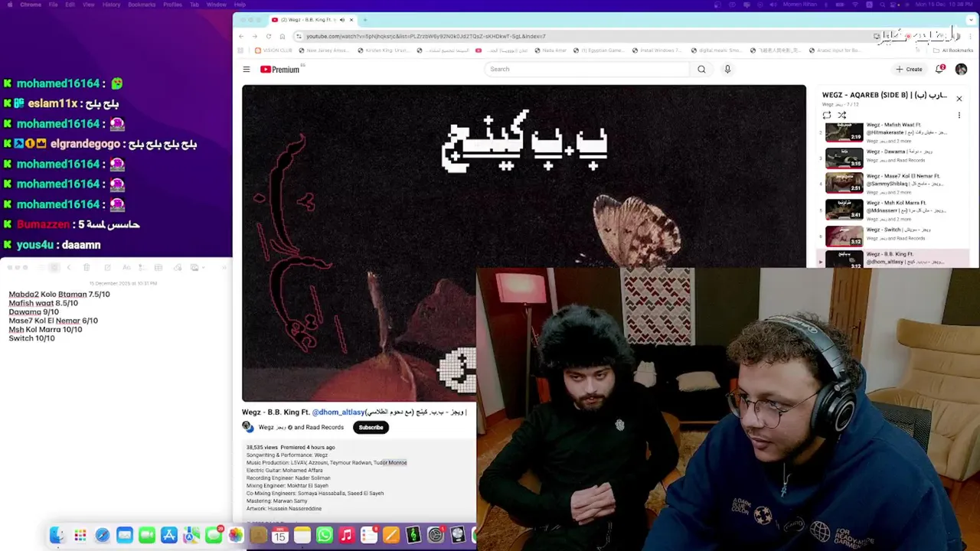980x551 pixels.
Task: Open the Window menu
Action: pos(216,5)
